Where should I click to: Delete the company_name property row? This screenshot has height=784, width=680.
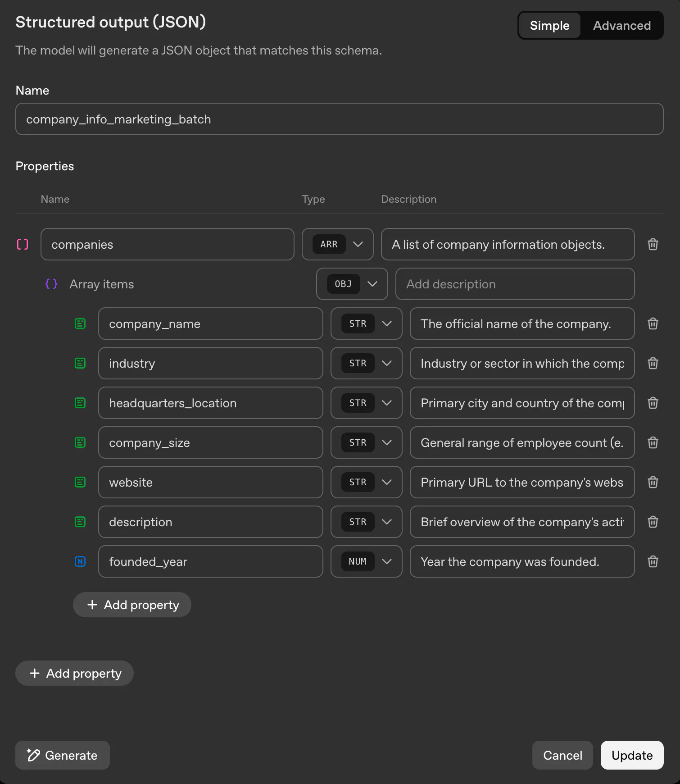(653, 324)
